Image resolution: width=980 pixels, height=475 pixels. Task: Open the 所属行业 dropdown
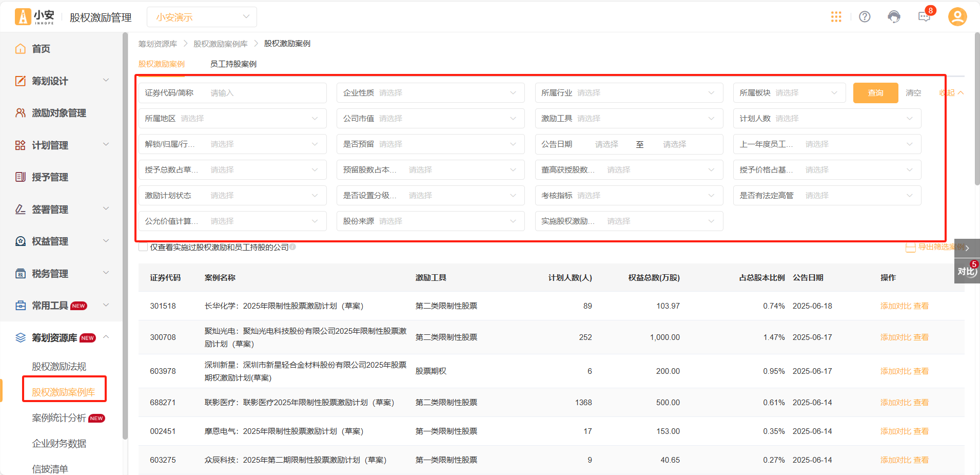(629, 93)
